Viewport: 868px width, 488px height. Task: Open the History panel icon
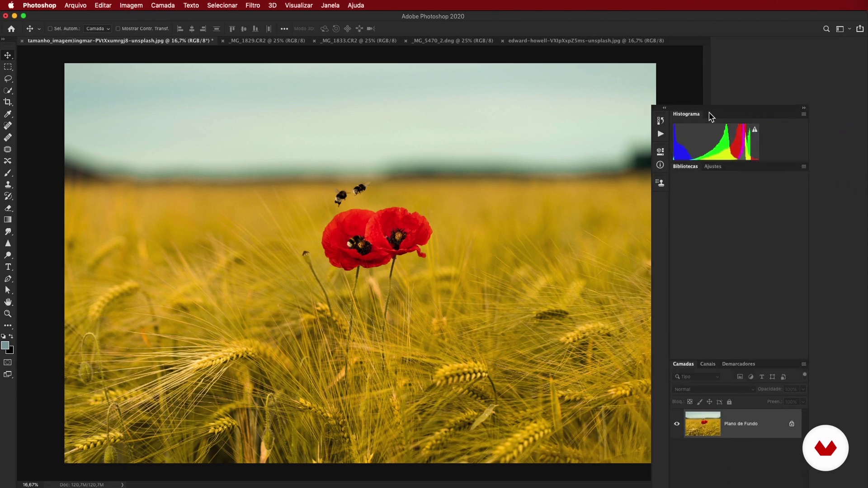660,121
